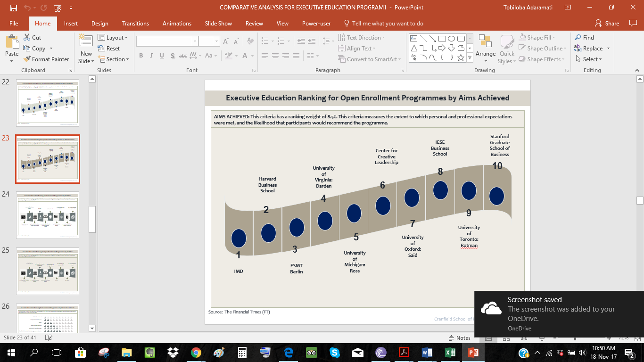Switch to the Slide Show tab
644x362 pixels.
click(219, 24)
